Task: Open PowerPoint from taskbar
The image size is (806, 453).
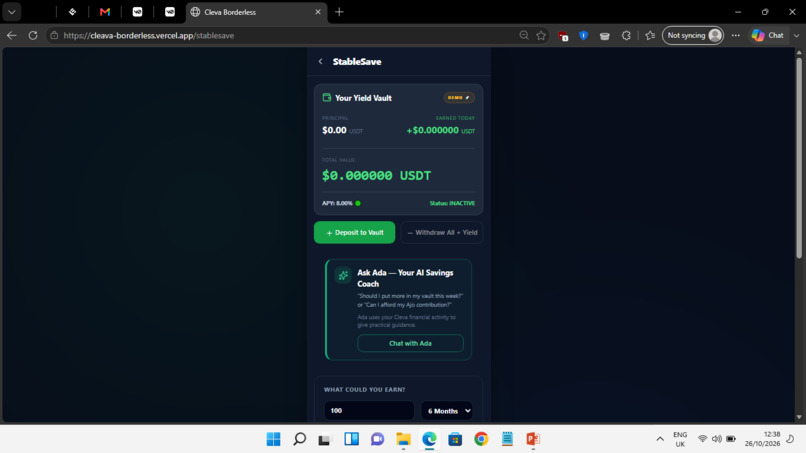Action: tap(533, 439)
